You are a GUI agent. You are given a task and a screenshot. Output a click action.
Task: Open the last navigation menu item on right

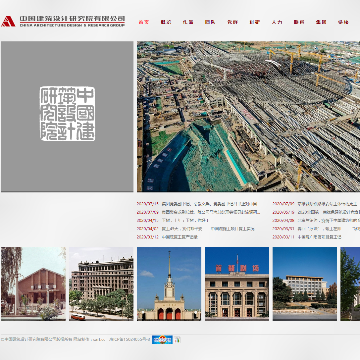(x=343, y=22)
